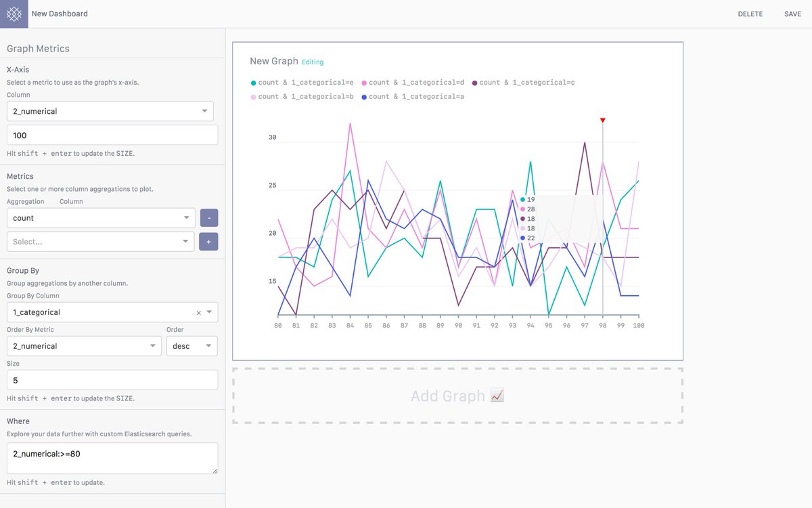Open the X-Axis column dropdown
Image resolution: width=812 pixels, height=508 pixels.
[110, 111]
